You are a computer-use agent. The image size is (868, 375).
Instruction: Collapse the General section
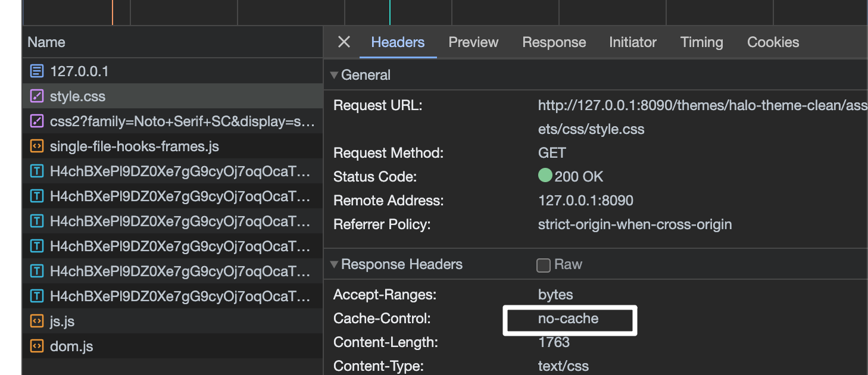[x=335, y=74]
